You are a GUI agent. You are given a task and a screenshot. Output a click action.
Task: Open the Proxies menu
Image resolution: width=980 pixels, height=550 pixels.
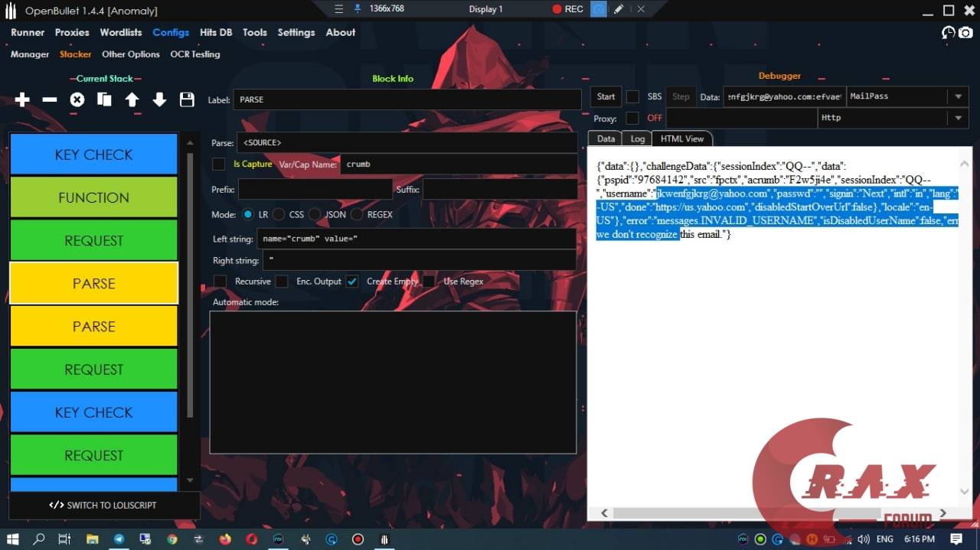pyautogui.click(x=72, y=33)
